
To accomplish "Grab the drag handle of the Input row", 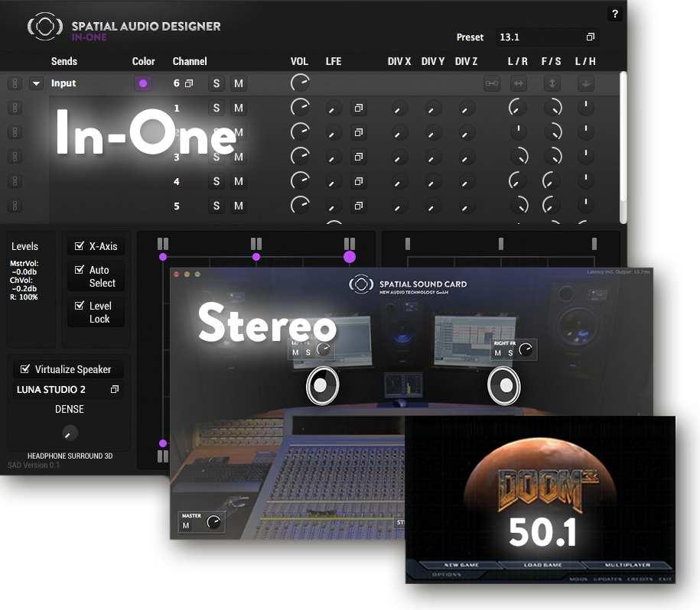I will click(15, 83).
